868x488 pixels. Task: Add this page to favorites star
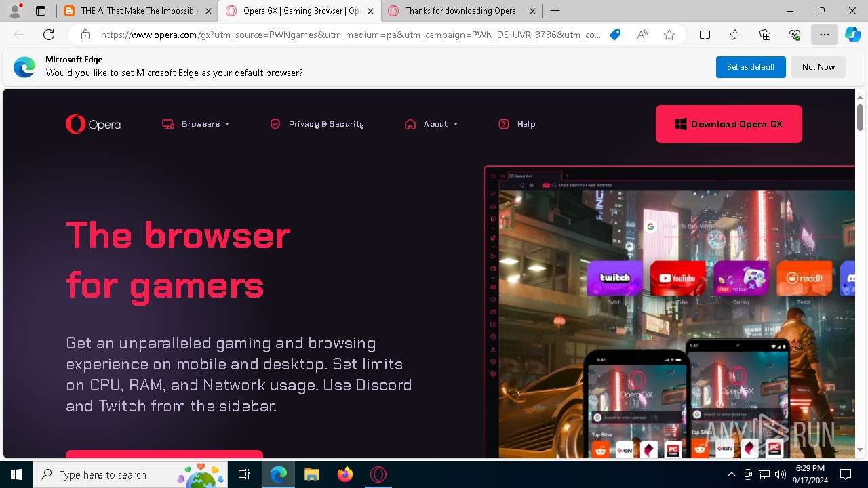point(669,35)
